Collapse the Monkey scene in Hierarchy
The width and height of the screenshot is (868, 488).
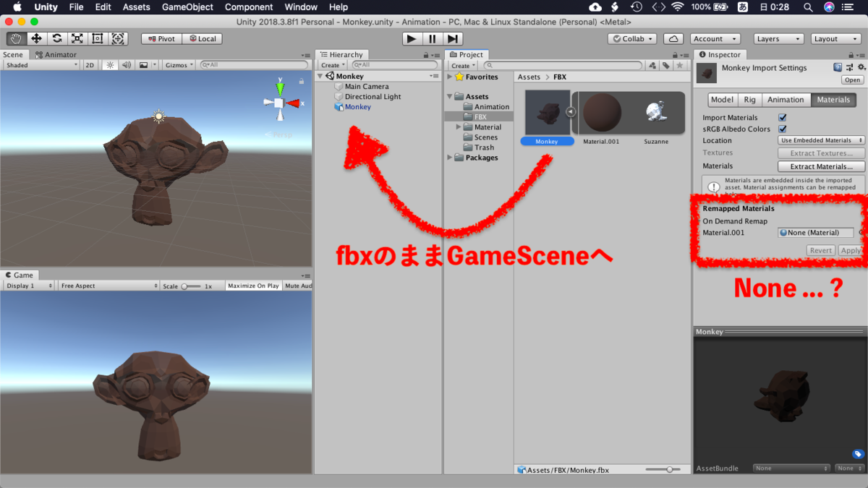pyautogui.click(x=320, y=76)
